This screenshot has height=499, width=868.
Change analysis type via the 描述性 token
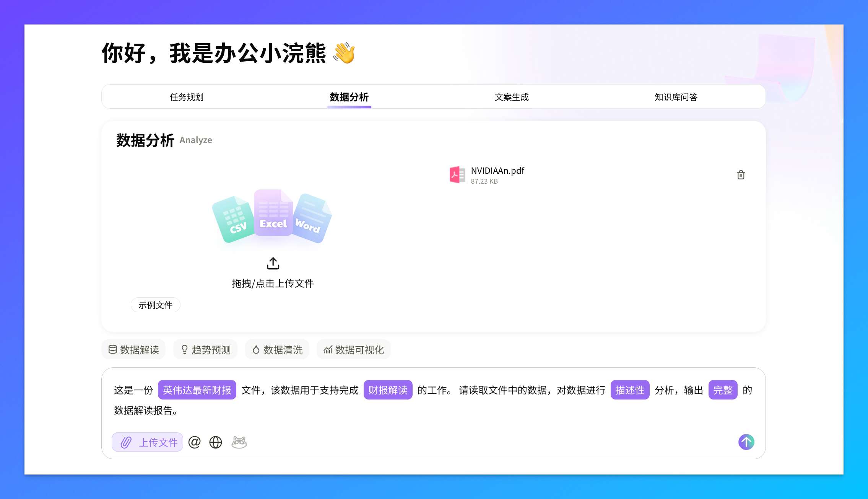point(629,390)
